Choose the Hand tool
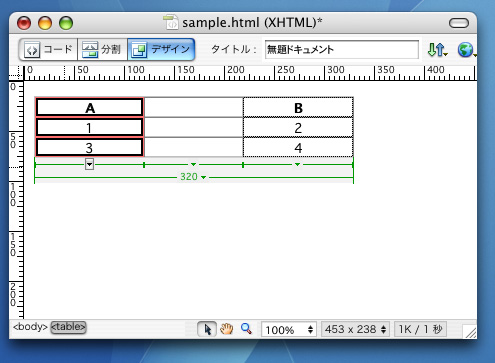This screenshot has height=363, width=495. (227, 329)
